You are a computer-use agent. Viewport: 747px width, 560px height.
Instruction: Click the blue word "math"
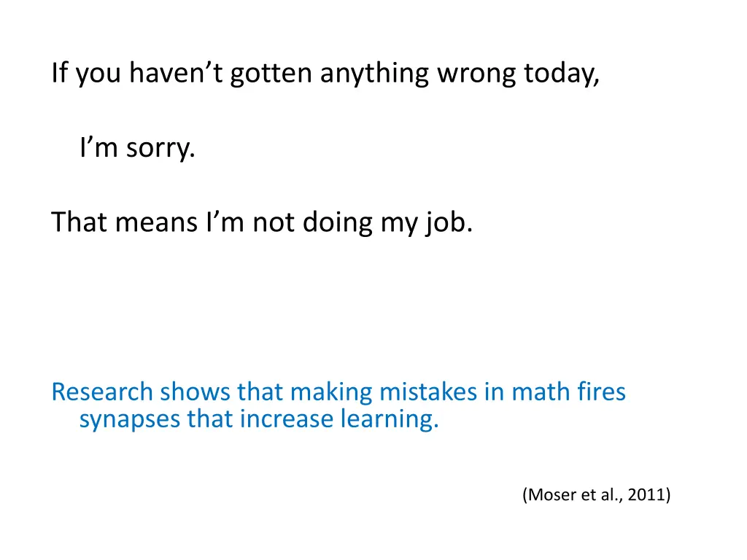(541, 392)
